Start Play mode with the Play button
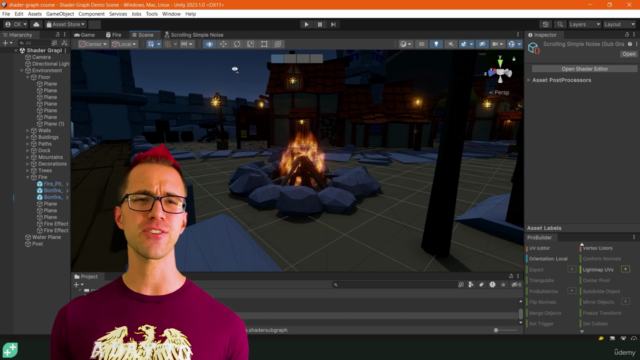Image resolution: width=640 pixels, height=360 pixels. pos(306,24)
